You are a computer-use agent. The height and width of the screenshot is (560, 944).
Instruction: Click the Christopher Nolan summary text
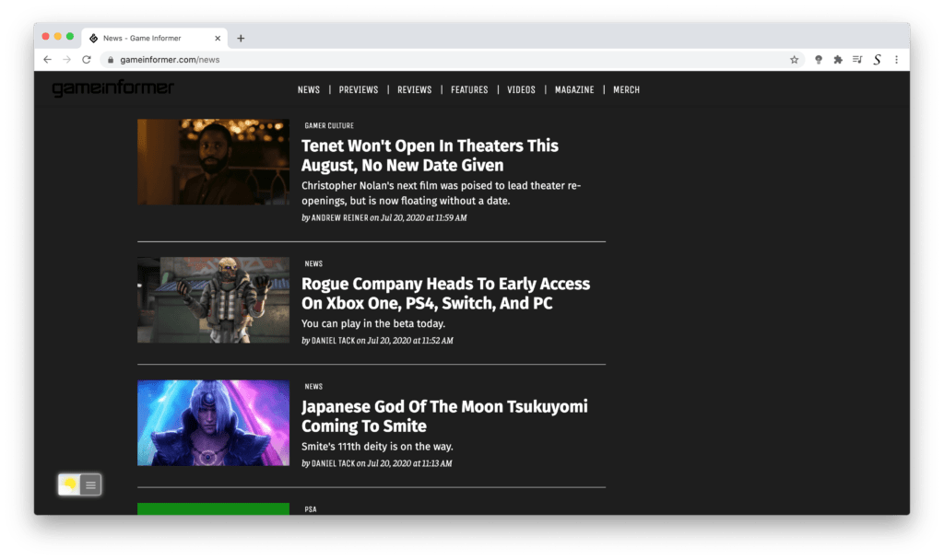442,193
